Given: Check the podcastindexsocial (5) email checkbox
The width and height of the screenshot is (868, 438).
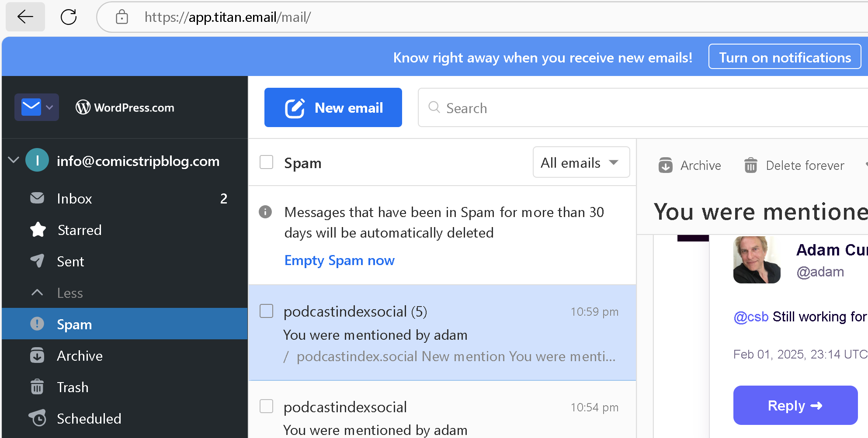Looking at the screenshot, I should tap(267, 311).
